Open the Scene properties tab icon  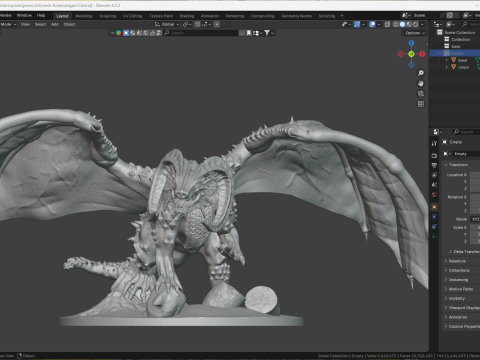point(434,185)
